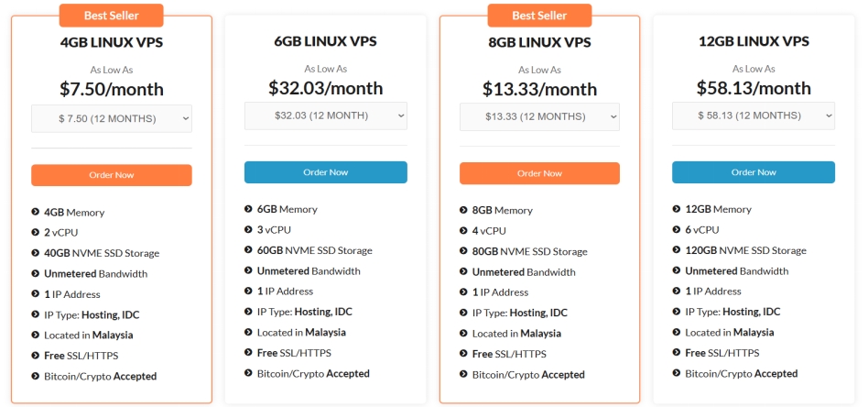Click bullet icon by 4GB plan's Bitcoin/Crypto Accepted
The image size is (868, 407).
point(36,376)
